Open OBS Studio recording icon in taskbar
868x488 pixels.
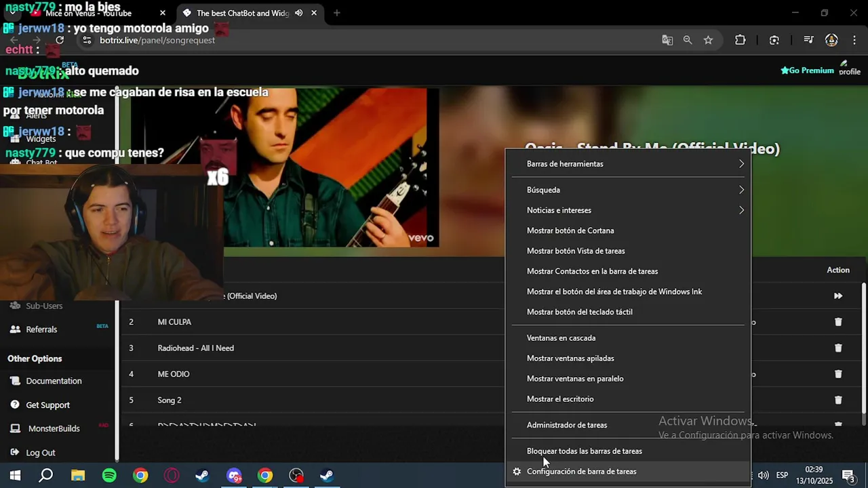point(296,476)
